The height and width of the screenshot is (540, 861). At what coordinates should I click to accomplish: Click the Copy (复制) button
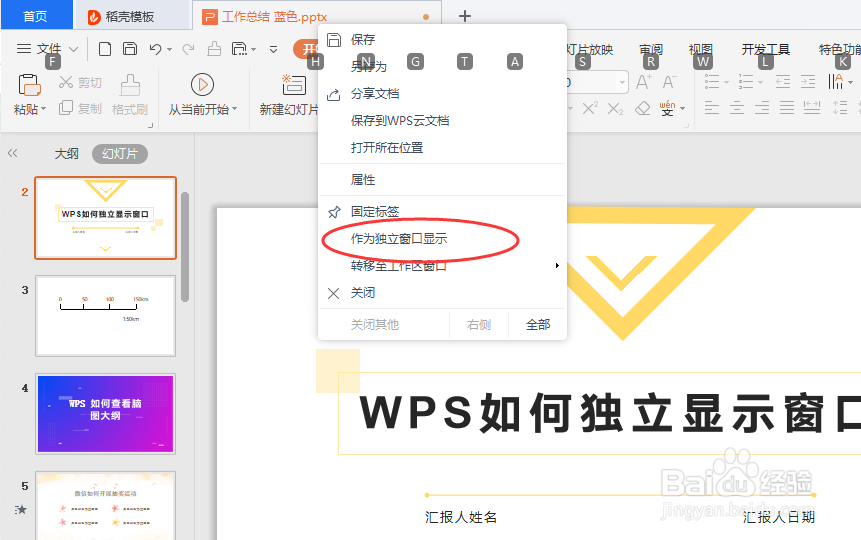80,108
